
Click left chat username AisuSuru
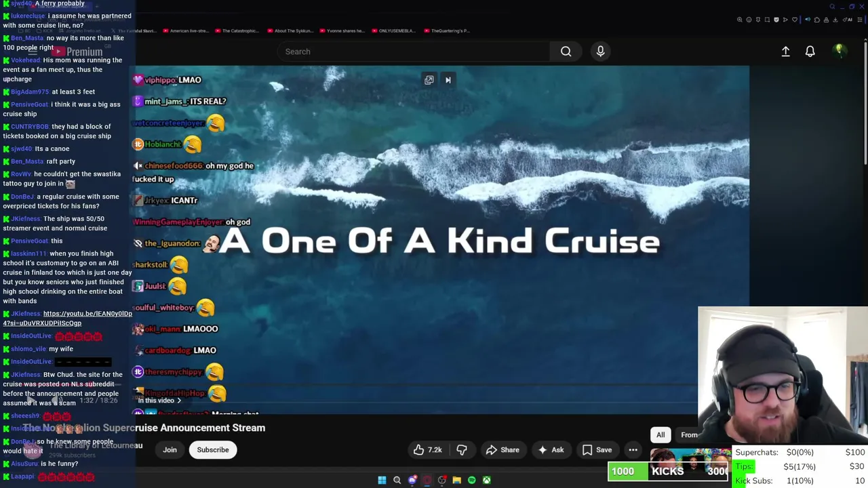click(x=24, y=464)
